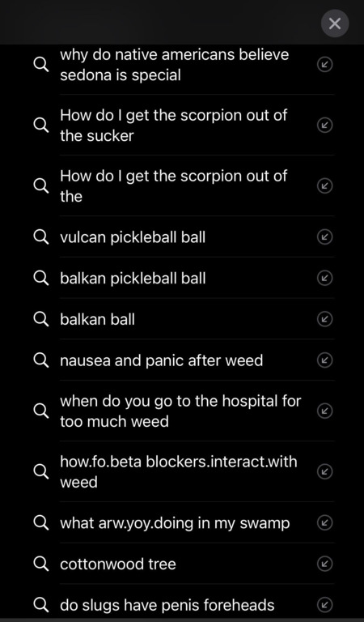Screen dimensions: 364x622
Task: Tap the fill-arrow icon beside "what arw.yoy.doing in my swamp"
Action: pyautogui.click(x=325, y=523)
